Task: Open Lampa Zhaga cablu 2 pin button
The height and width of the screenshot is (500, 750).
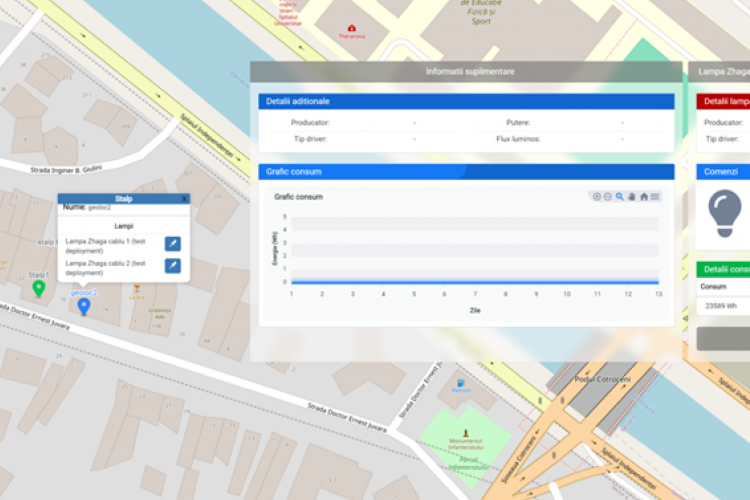Action: click(173, 266)
